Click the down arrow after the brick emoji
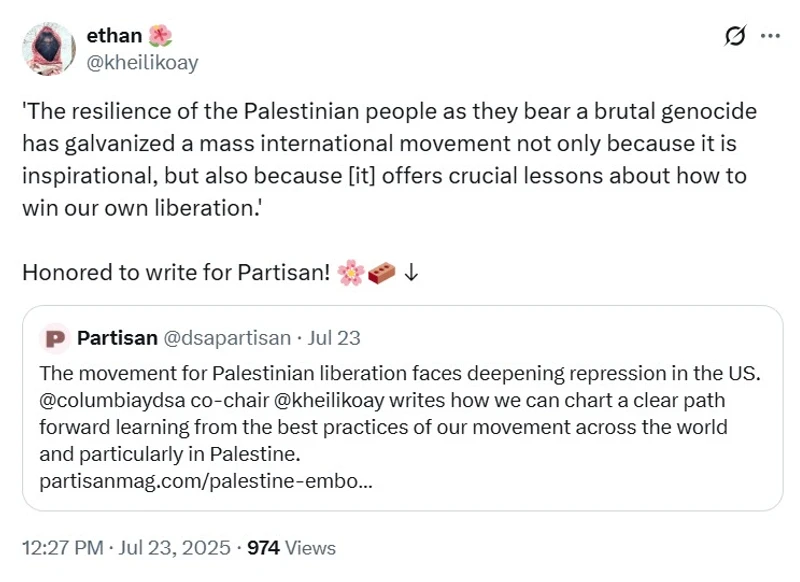 (410, 273)
